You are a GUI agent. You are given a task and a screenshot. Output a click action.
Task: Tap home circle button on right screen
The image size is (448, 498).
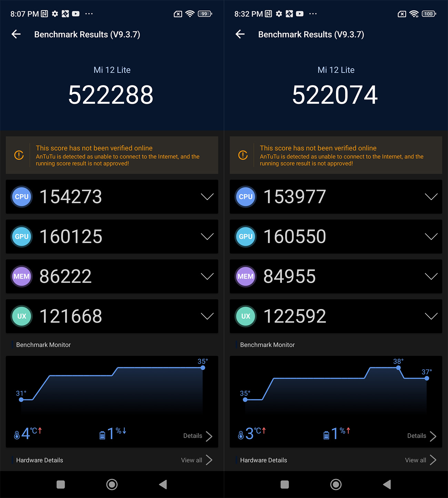click(336, 485)
